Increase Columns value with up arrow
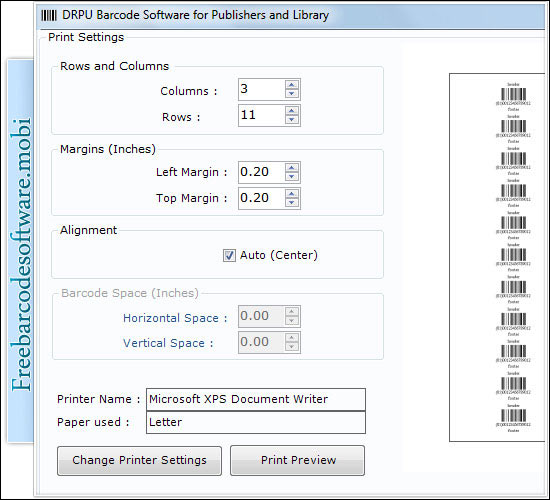 (x=291, y=85)
